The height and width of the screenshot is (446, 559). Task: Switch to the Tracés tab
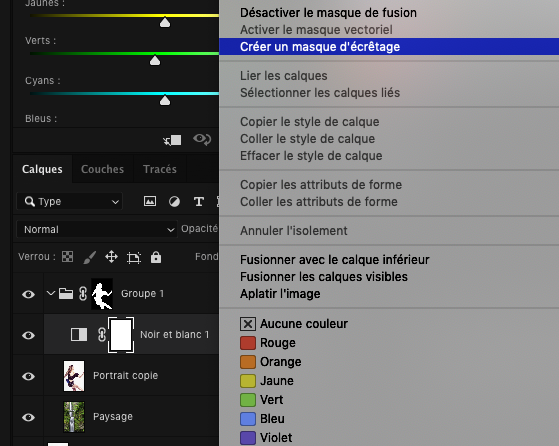pyautogui.click(x=160, y=169)
